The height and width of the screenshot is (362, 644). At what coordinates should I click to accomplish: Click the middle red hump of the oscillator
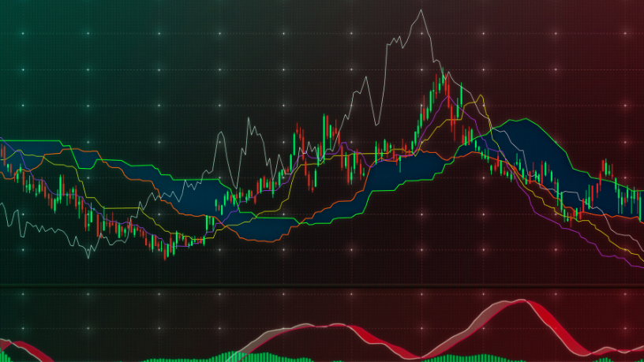tap(339, 326)
